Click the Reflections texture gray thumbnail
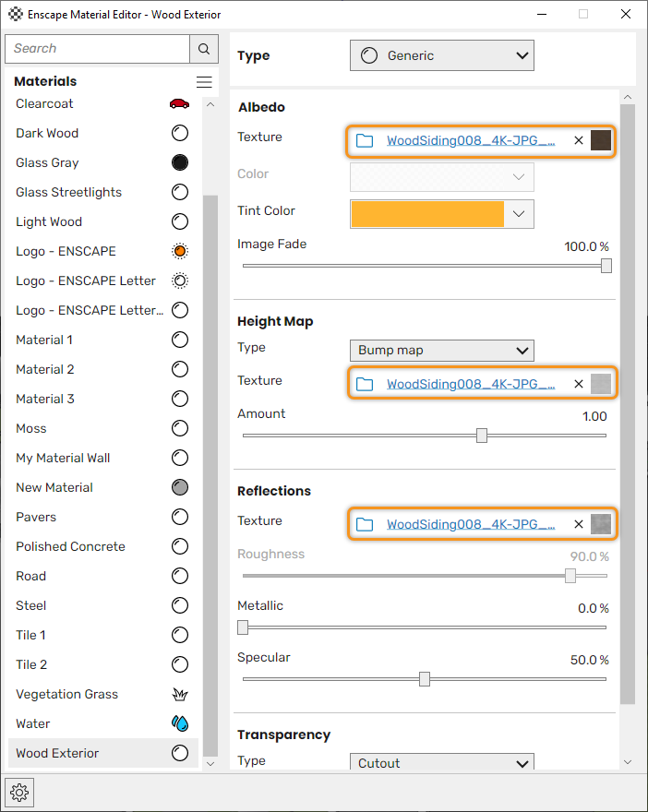The image size is (648, 812). (601, 524)
